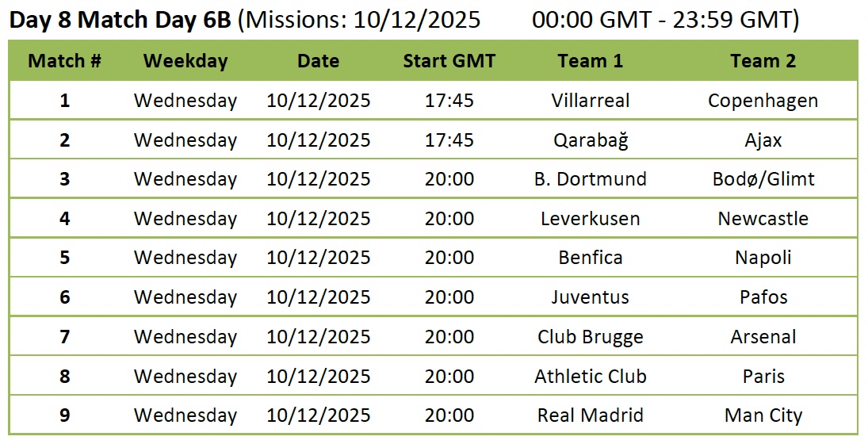Screen dimensions: 868x444
Task: Click the Team 1 column header
Action: click(590, 61)
